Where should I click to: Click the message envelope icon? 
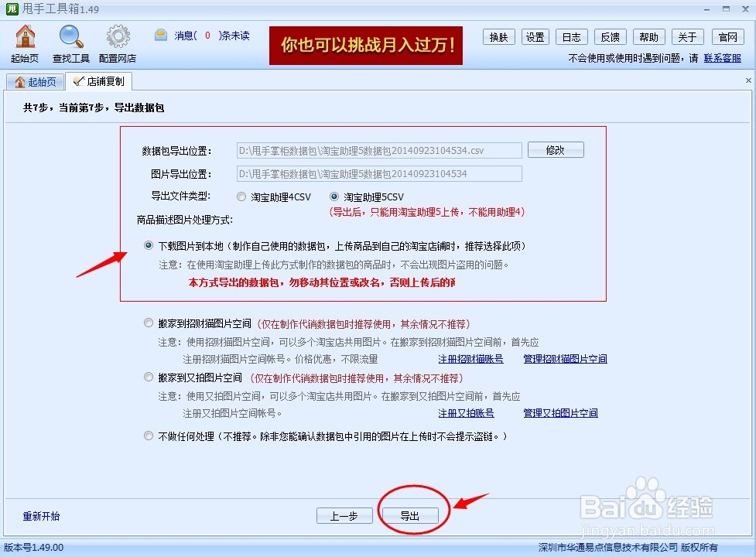coord(161,35)
